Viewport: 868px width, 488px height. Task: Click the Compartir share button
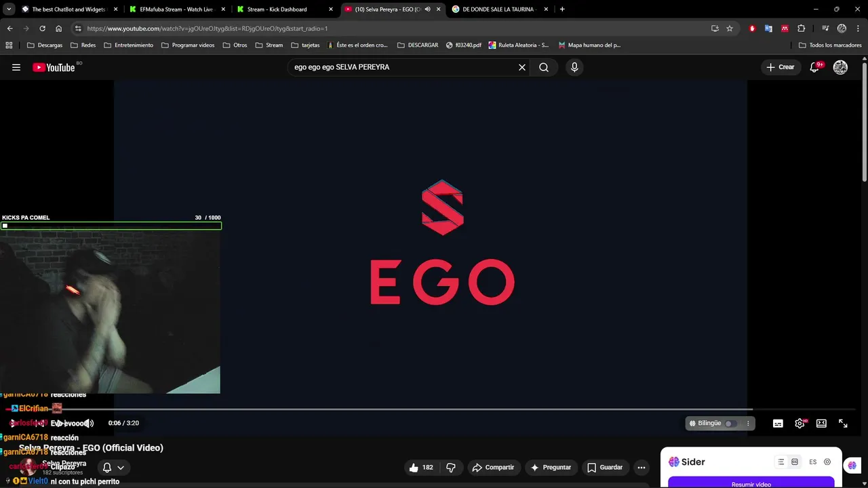[x=493, y=467]
